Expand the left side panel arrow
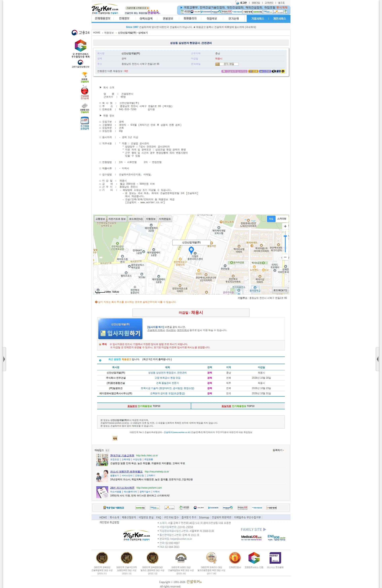 tap(4, 359)
